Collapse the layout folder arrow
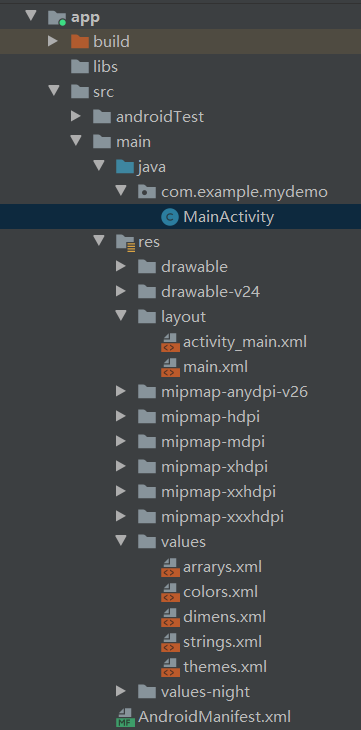The image size is (361, 730). (x=121, y=316)
